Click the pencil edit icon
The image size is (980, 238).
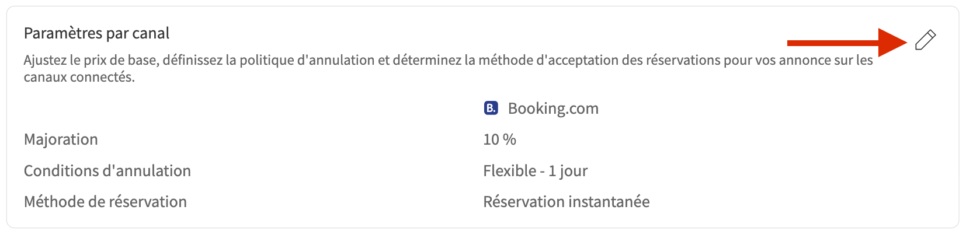click(925, 40)
